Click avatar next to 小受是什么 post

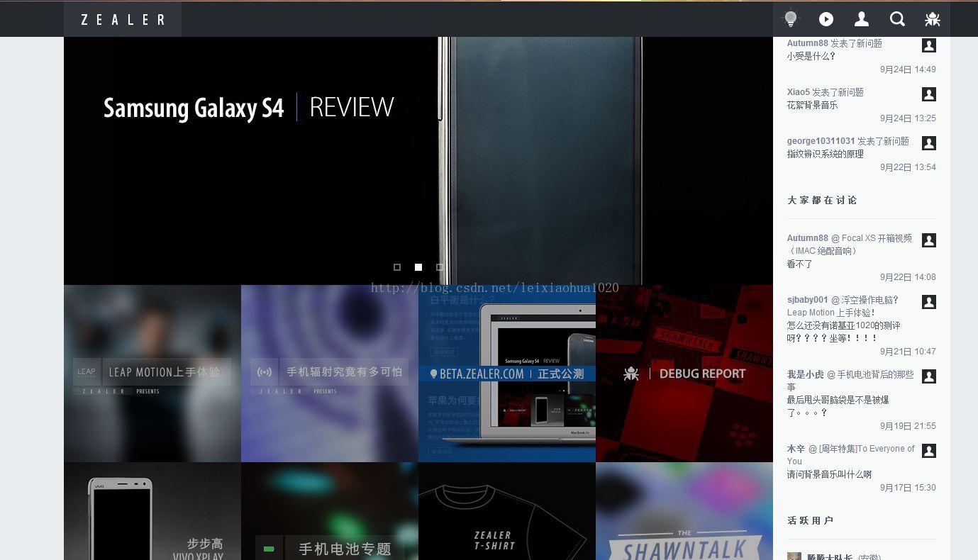coord(928,45)
